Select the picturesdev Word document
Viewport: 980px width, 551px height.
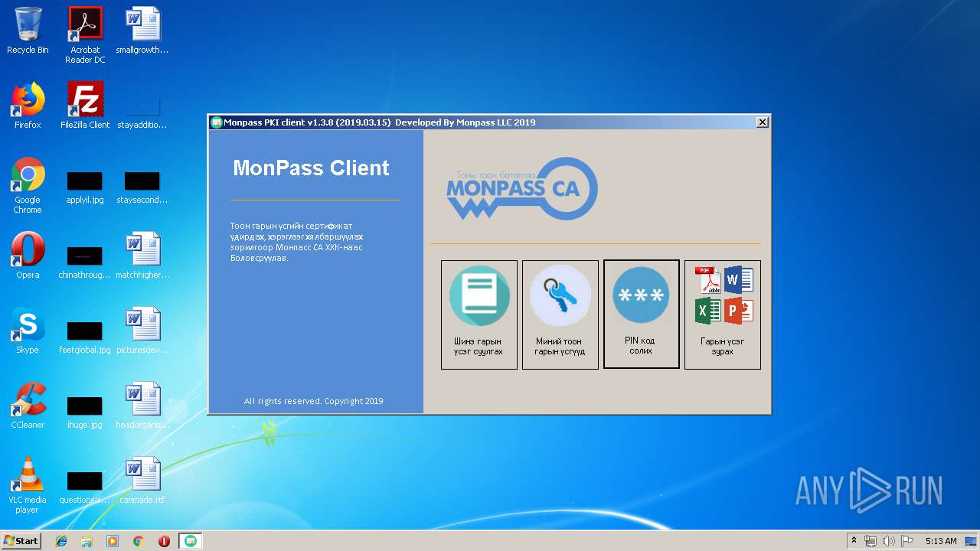coord(142,331)
